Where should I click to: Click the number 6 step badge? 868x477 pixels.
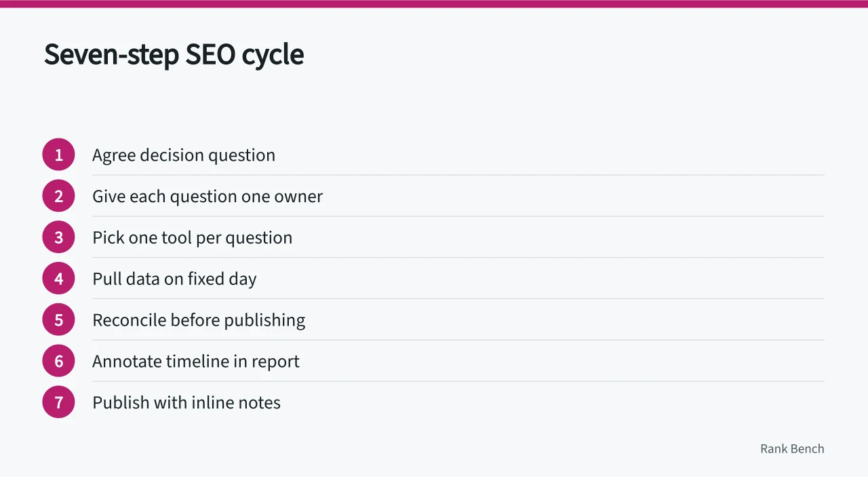[58, 361]
